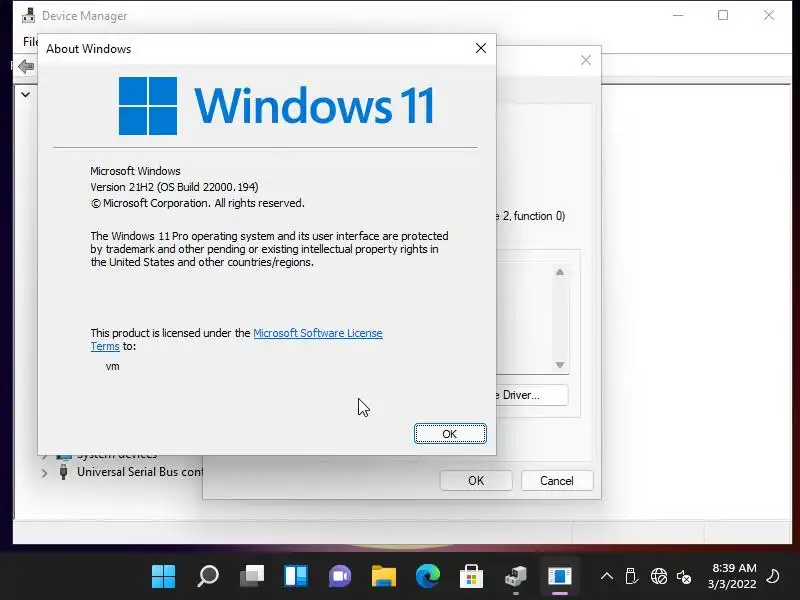Click the licensee name 'vm'
Screen dimensions: 800x600
point(112,366)
